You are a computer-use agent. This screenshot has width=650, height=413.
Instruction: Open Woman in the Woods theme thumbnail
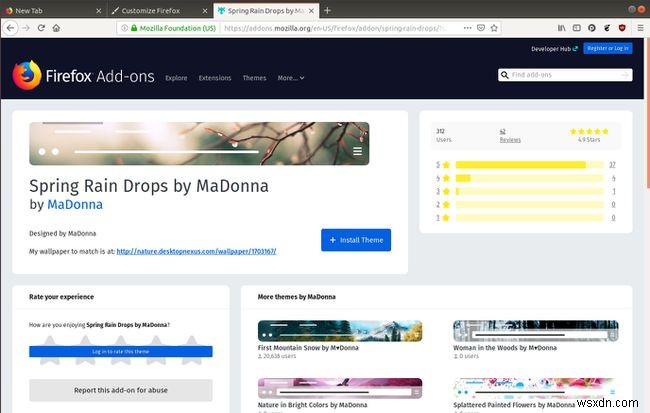pyautogui.click(x=536, y=331)
